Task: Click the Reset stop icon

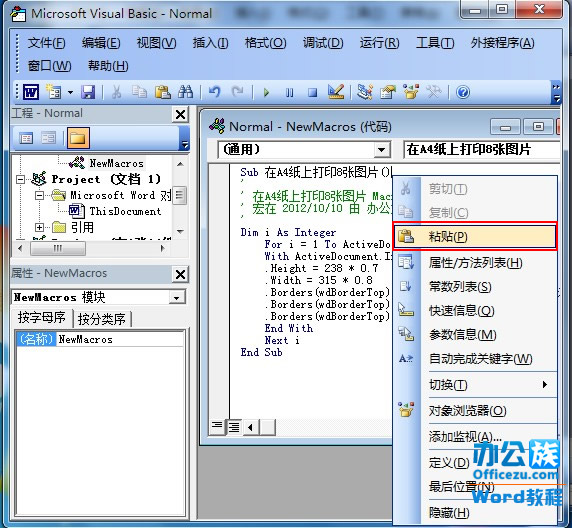Action: click(x=312, y=92)
